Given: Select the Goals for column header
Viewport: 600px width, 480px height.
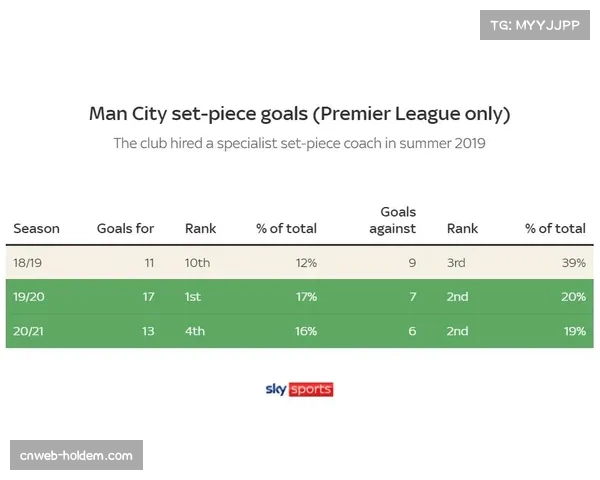Looking at the screenshot, I should pos(125,228).
